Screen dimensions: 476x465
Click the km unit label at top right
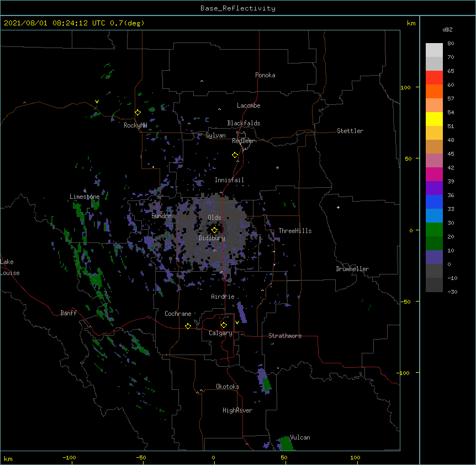point(411,23)
